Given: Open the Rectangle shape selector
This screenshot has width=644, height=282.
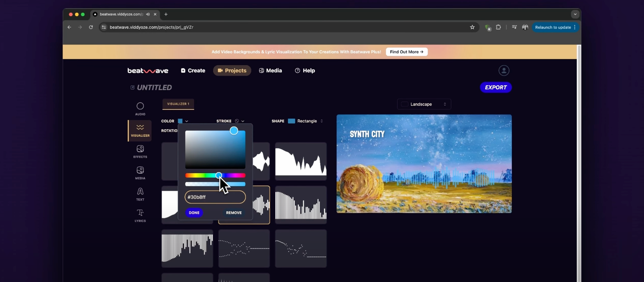Looking at the screenshot, I should tap(305, 121).
